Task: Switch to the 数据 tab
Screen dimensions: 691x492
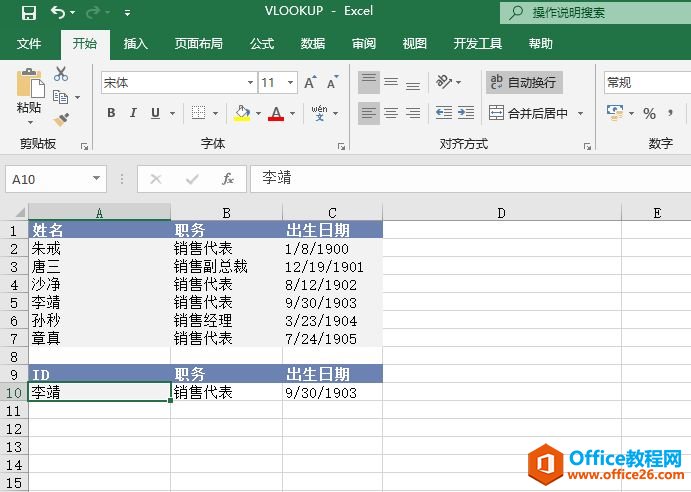Action: (x=312, y=44)
